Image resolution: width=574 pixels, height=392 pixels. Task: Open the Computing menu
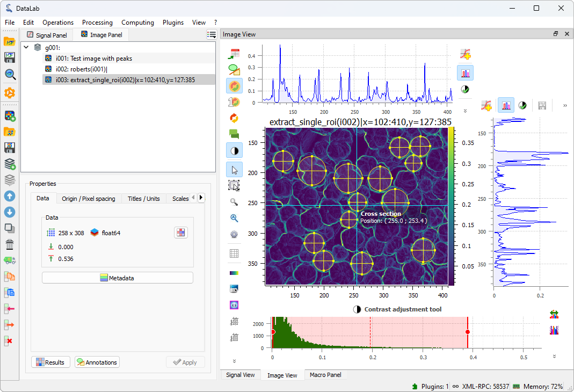point(137,23)
